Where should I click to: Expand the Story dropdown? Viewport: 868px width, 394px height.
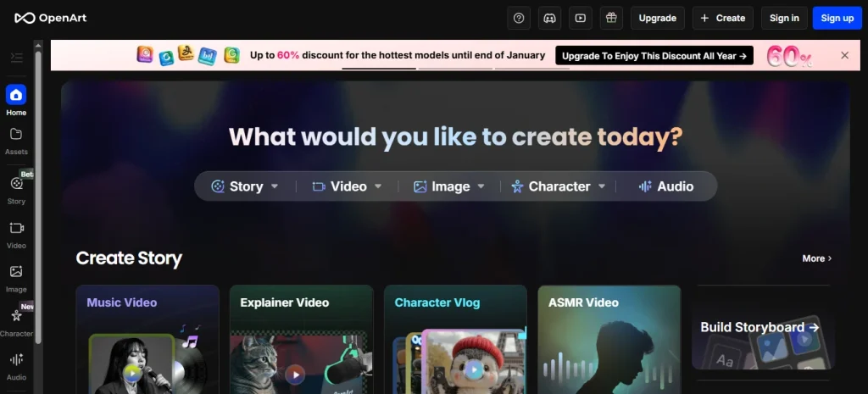coord(245,186)
